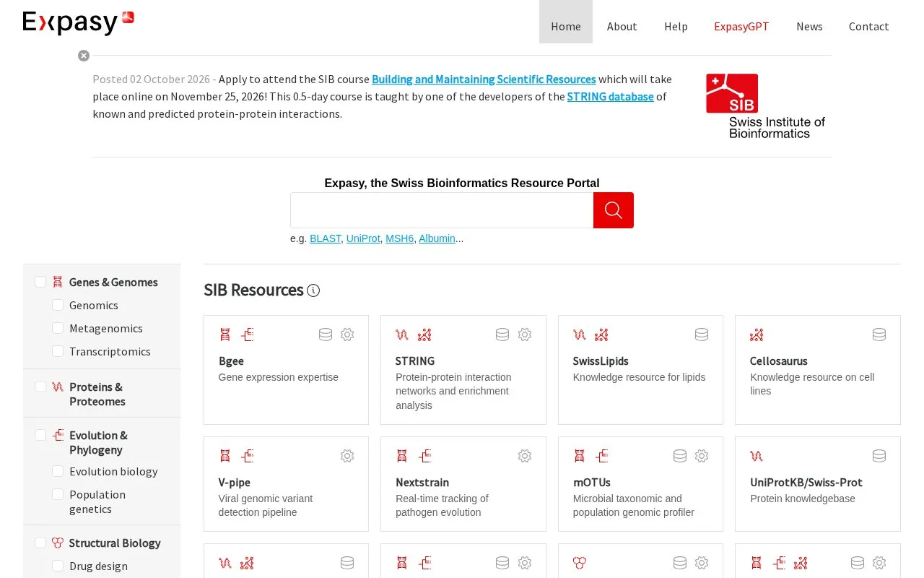This screenshot has width=924, height=578.
Task: Click the gear icon on the Bgee card
Action: click(x=347, y=335)
